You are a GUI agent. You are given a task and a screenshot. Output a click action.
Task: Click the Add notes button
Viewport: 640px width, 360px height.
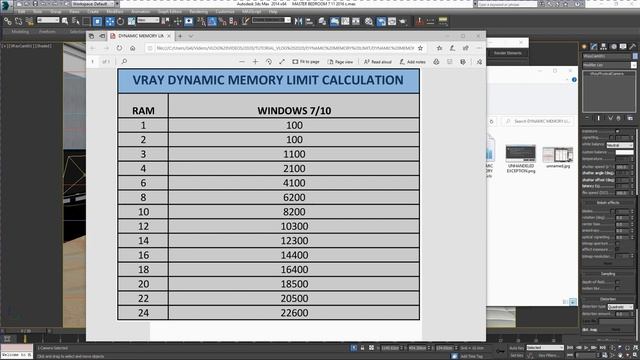tap(412, 62)
